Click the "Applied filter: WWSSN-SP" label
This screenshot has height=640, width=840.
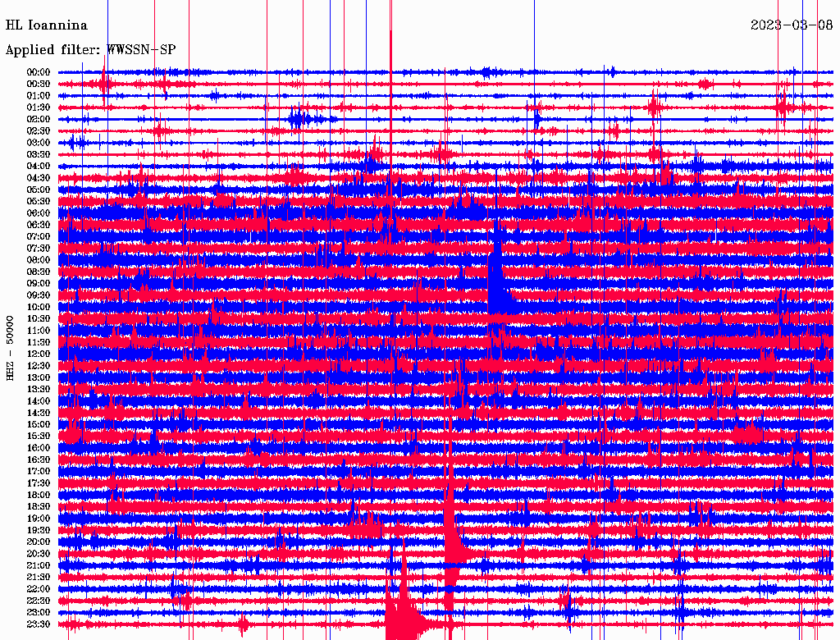pos(90,50)
